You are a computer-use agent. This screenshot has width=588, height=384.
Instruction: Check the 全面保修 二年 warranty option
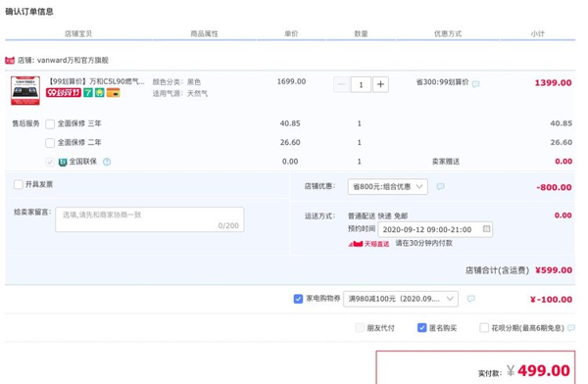50,143
